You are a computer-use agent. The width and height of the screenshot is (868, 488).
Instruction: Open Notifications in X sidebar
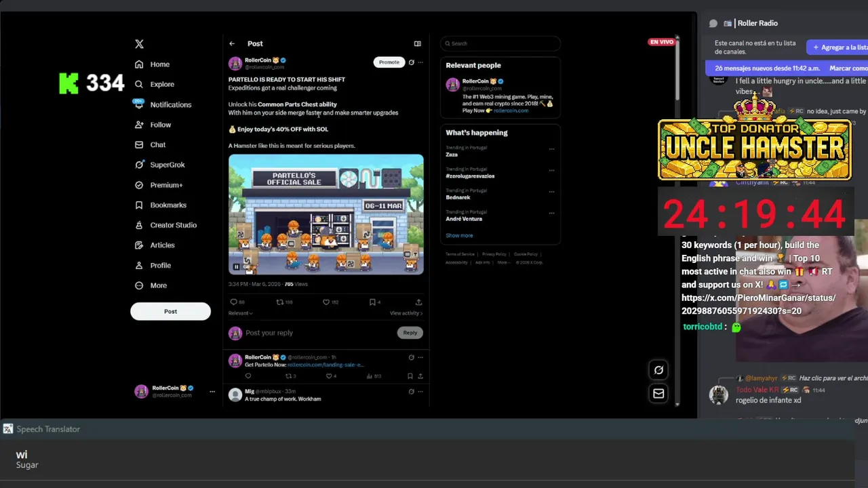(x=163, y=104)
